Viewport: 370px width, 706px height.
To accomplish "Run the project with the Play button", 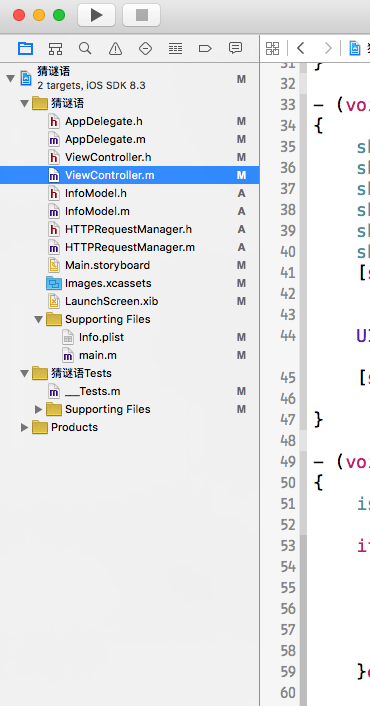I will point(96,15).
